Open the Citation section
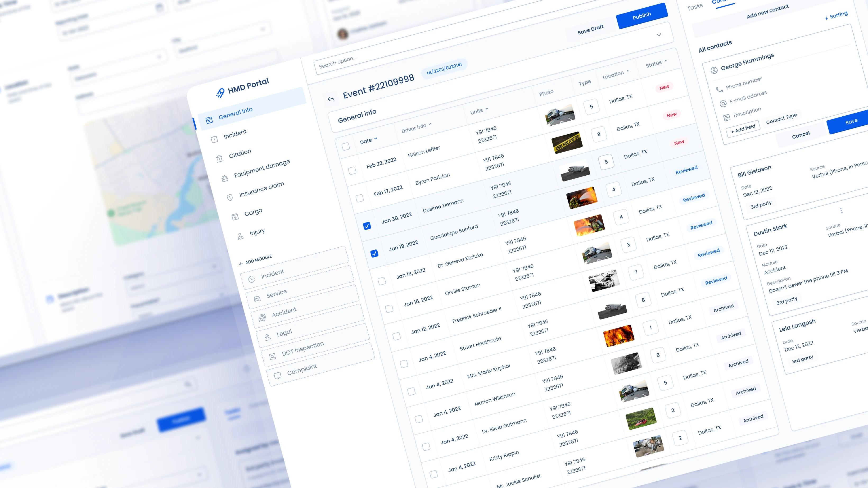This screenshot has width=868, height=488. pyautogui.click(x=240, y=154)
